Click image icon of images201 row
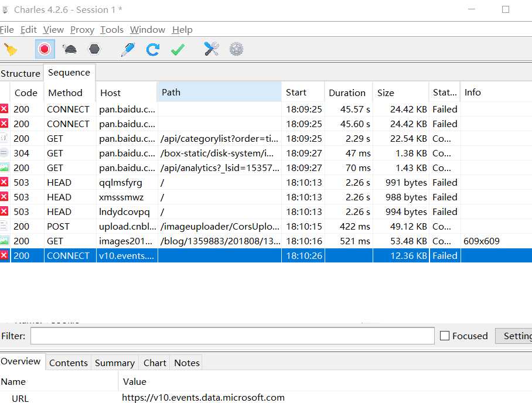Viewport: 532px width, 403px height. click(4, 241)
